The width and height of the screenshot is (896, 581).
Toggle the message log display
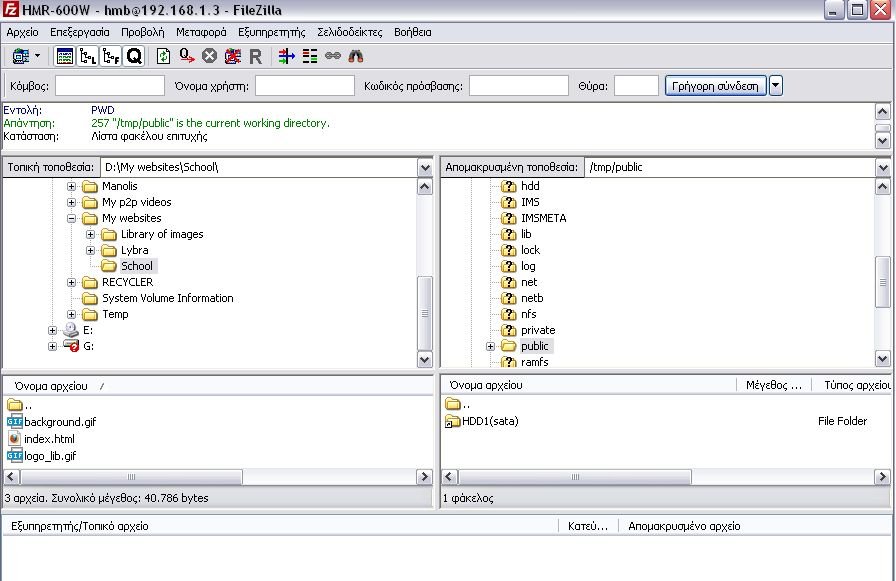pos(65,56)
